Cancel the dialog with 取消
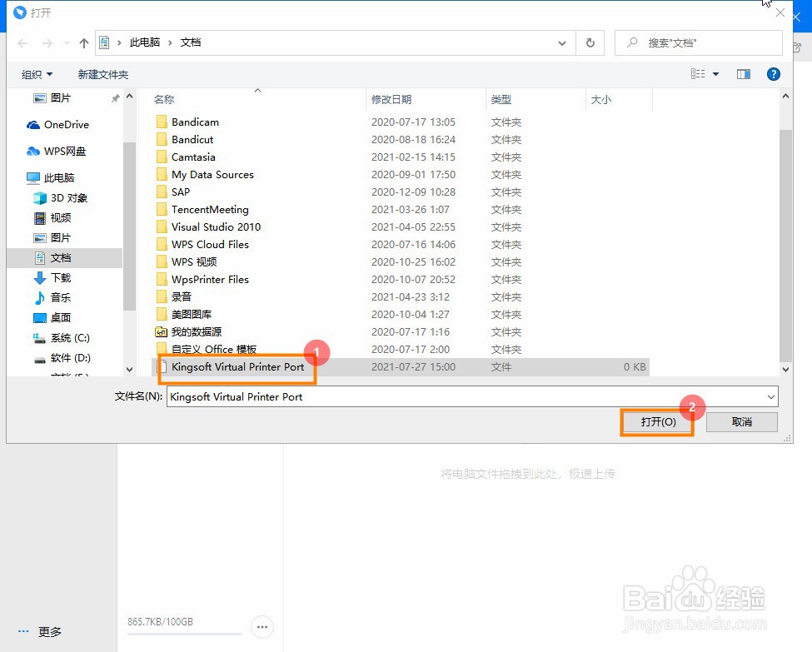Screen dimensions: 812x652 [x=741, y=422]
